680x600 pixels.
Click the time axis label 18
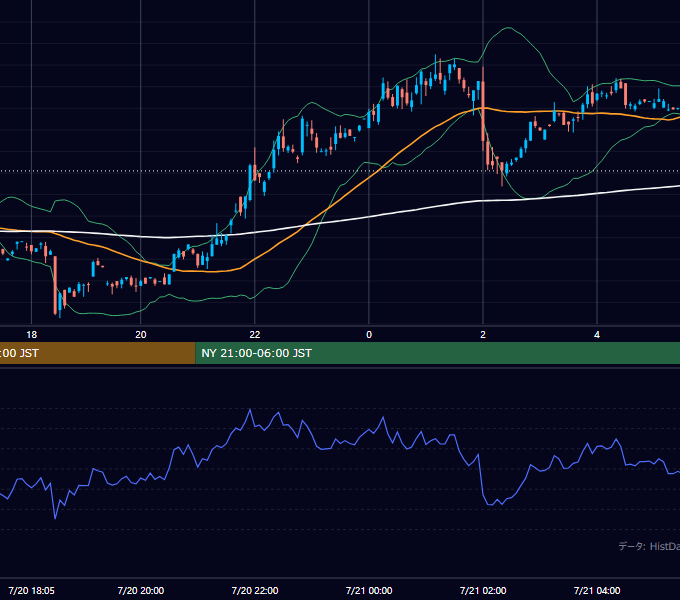pyautogui.click(x=32, y=335)
